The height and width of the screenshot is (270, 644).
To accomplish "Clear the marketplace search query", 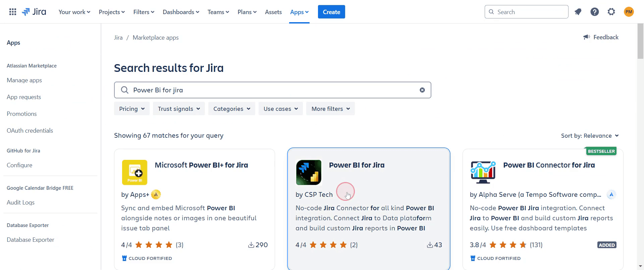I will [x=422, y=90].
